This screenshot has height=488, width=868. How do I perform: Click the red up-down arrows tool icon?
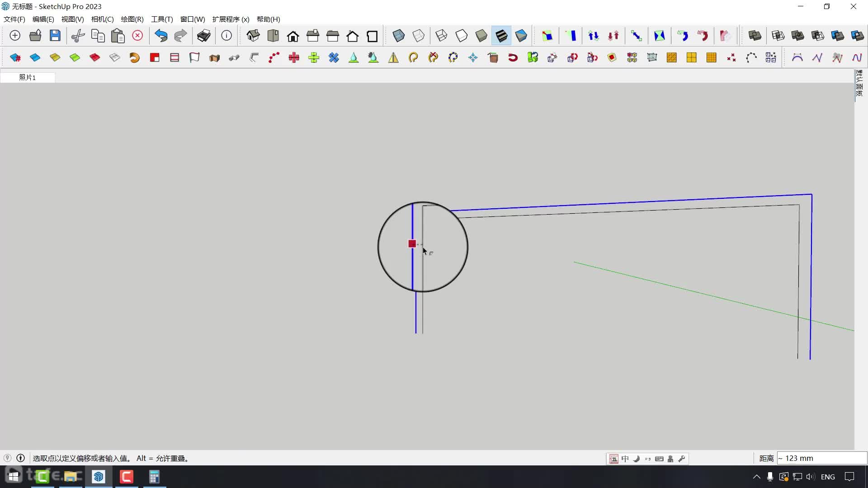pos(613,36)
